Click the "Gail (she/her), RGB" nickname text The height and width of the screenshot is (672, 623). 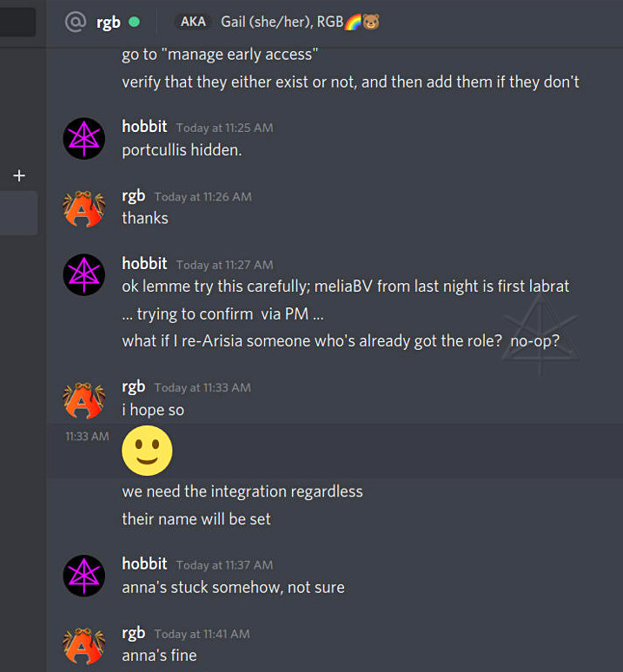282,22
